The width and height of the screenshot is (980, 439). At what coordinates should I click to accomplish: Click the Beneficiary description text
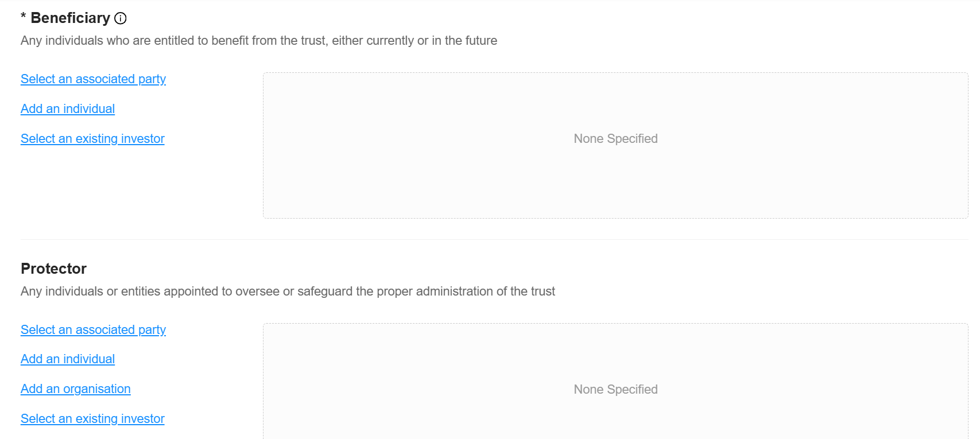[258, 41]
